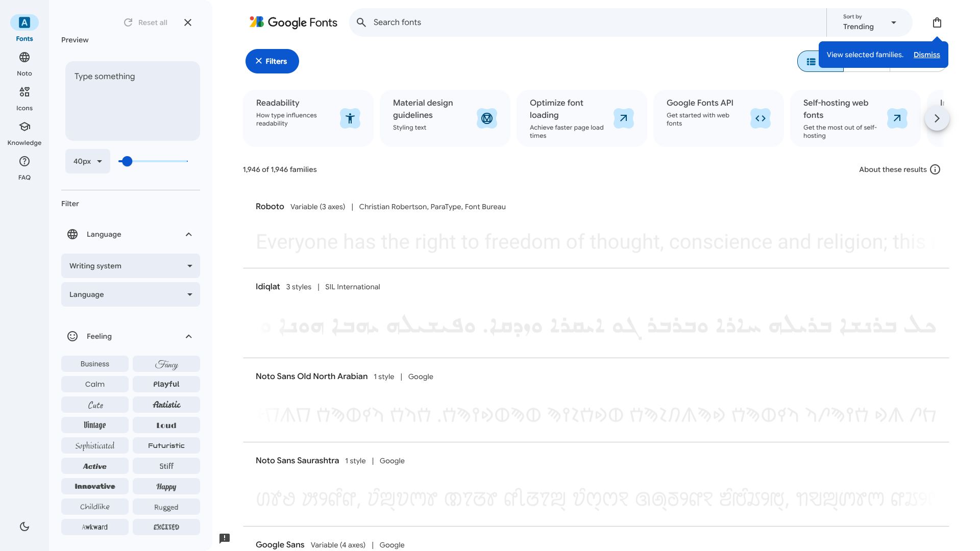Click the Readability card title

click(278, 103)
